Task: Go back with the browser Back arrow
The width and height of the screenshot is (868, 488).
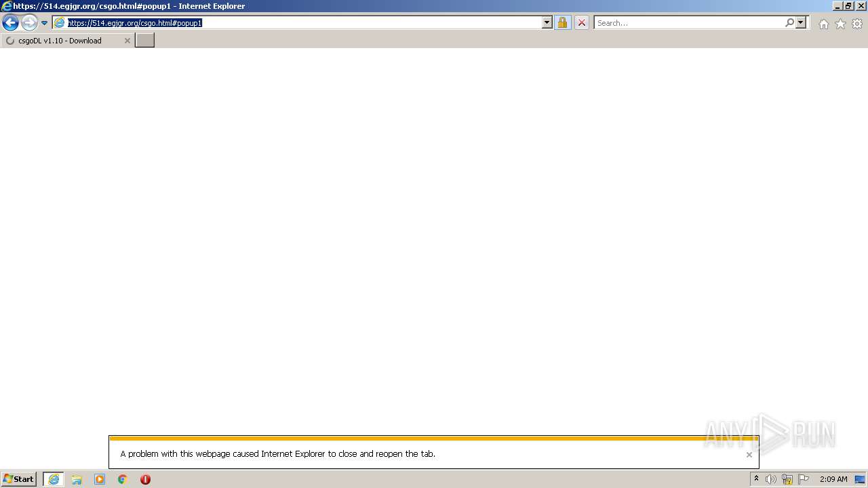Action: click(10, 23)
